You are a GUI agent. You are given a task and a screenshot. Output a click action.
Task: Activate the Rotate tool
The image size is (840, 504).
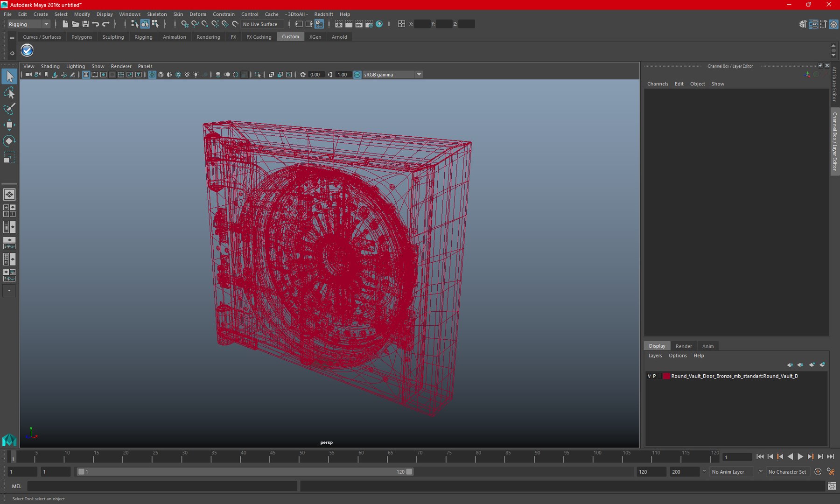point(9,140)
